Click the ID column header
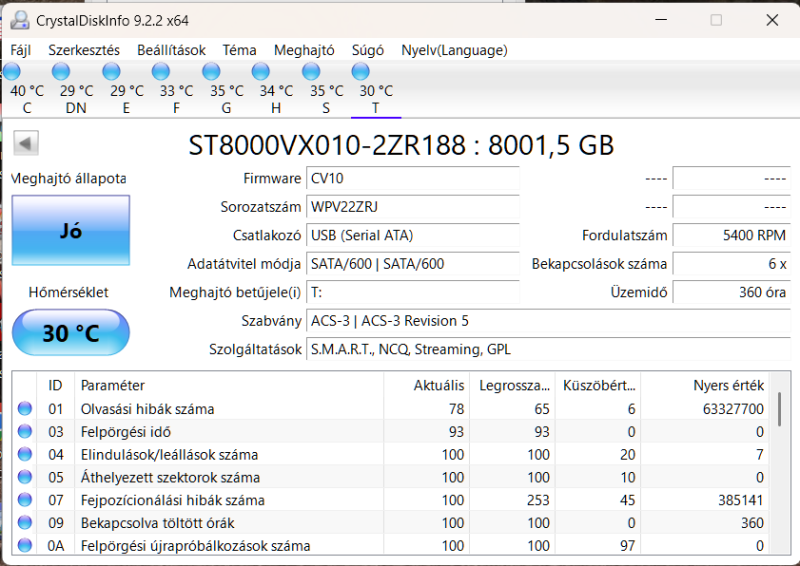The width and height of the screenshot is (800, 566). [x=56, y=385]
